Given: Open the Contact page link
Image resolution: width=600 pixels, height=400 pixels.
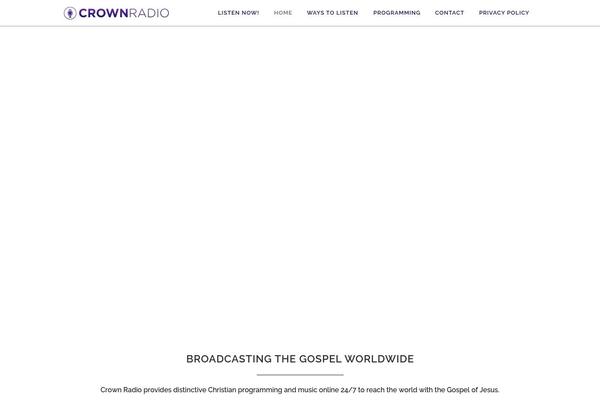Looking at the screenshot, I should (x=449, y=13).
